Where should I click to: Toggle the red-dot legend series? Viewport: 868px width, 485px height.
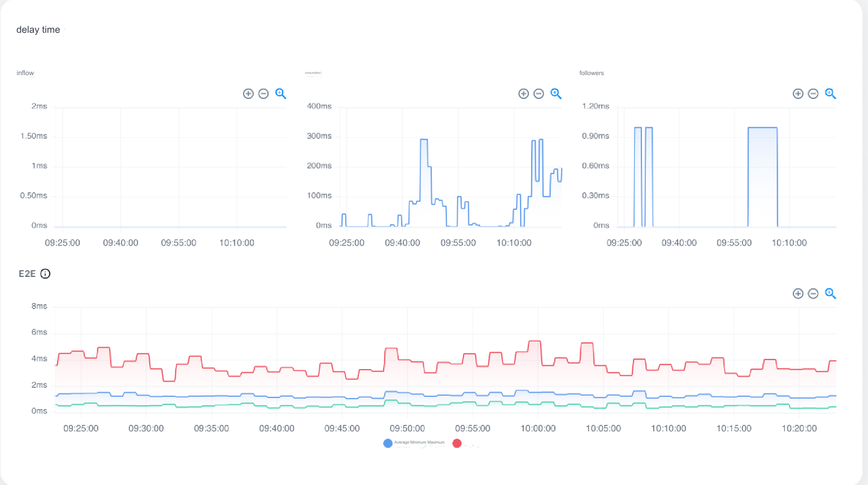click(x=457, y=443)
